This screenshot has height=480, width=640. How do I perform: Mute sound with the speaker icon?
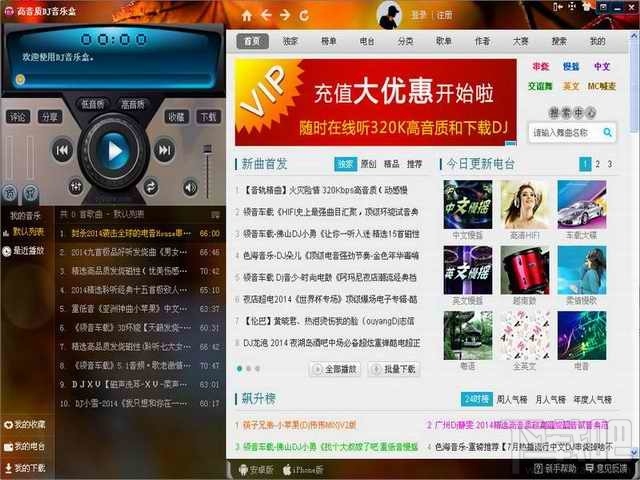(x=190, y=187)
